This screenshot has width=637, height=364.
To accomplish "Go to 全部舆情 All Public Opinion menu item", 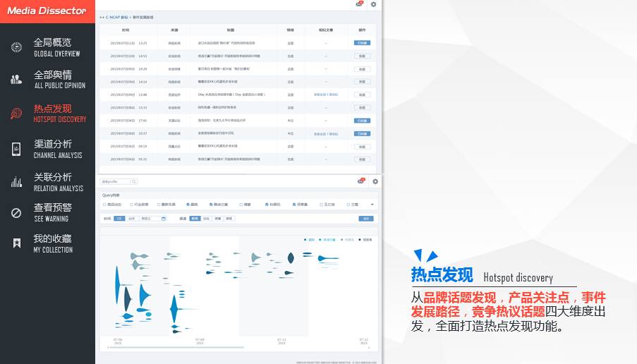I will 60,80.
